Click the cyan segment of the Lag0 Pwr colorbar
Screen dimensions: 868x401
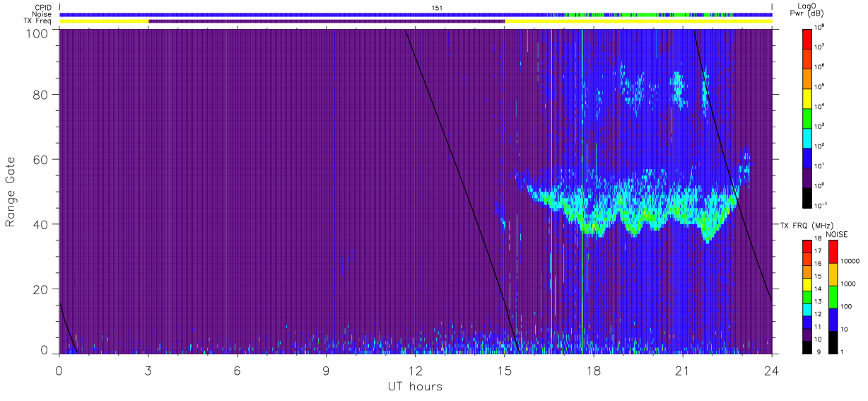(x=807, y=136)
